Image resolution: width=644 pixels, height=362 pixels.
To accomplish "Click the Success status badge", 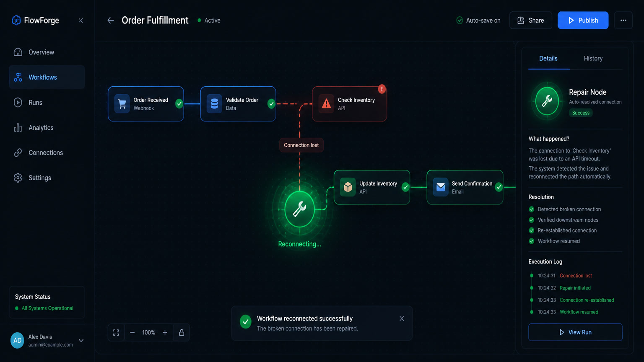I will coord(581,113).
